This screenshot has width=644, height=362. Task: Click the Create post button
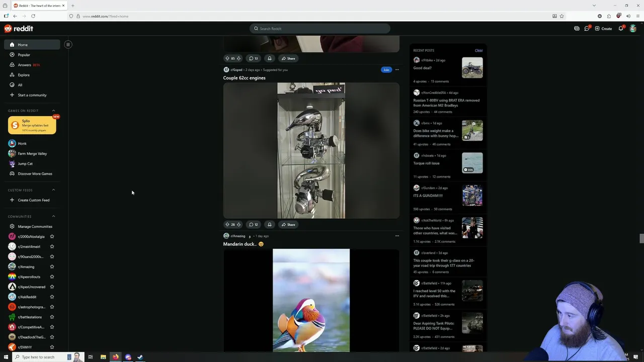pyautogui.click(x=603, y=29)
